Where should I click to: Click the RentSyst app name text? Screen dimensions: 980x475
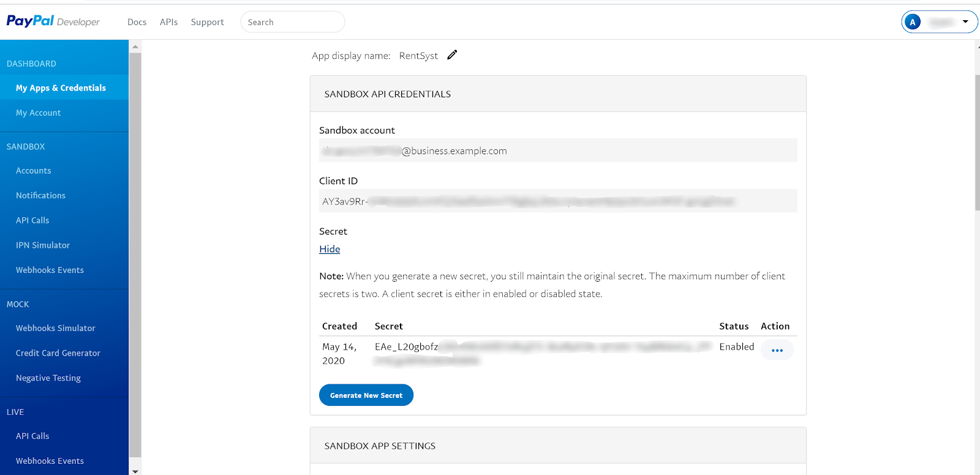[x=418, y=56]
